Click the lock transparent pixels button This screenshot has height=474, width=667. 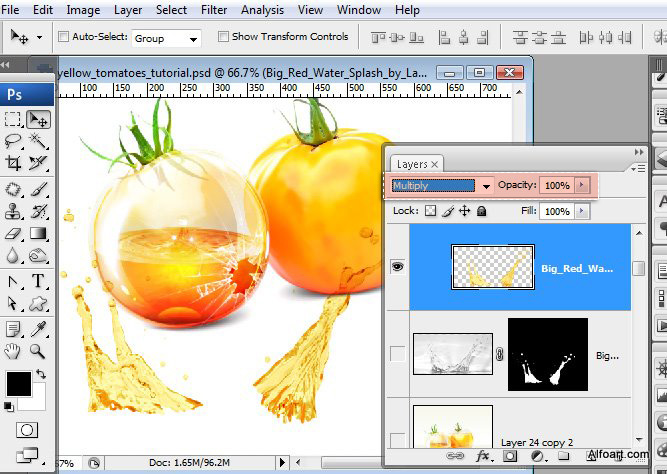click(430, 211)
